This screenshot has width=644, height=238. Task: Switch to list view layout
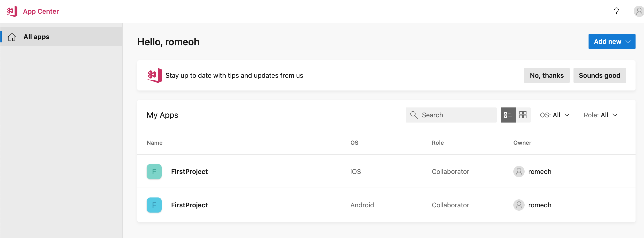coord(508,115)
